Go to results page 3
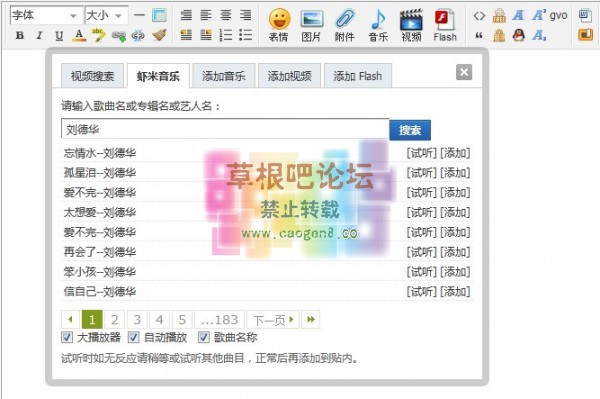Image resolution: width=600 pixels, height=399 pixels. coord(137,319)
